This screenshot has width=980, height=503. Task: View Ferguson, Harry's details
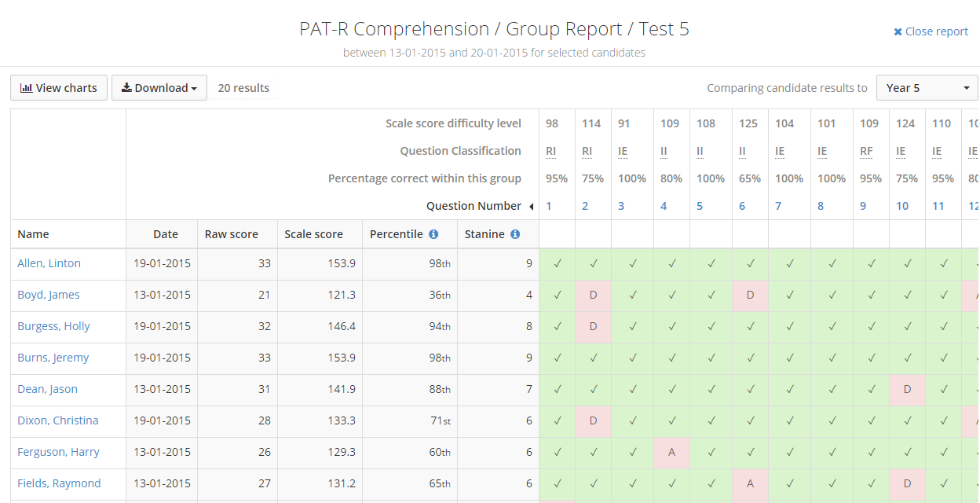(58, 452)
